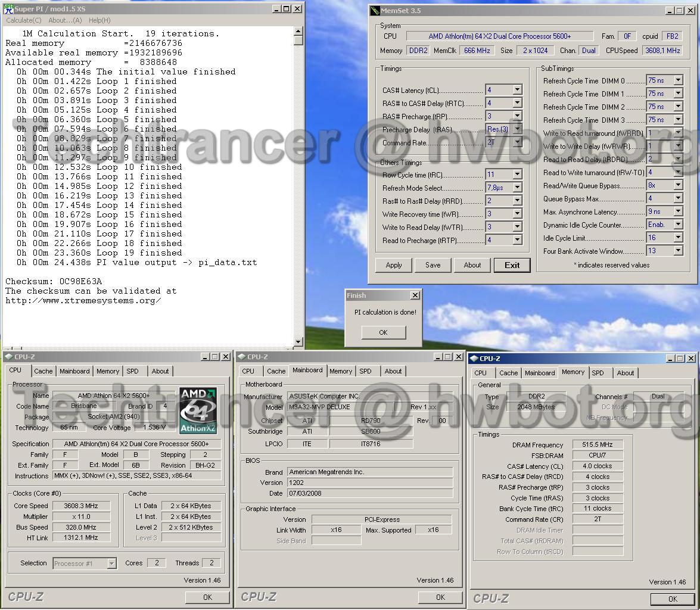
Task: Open the Calculate(C) menu in Super PI
Action: (x=24, y=20)
